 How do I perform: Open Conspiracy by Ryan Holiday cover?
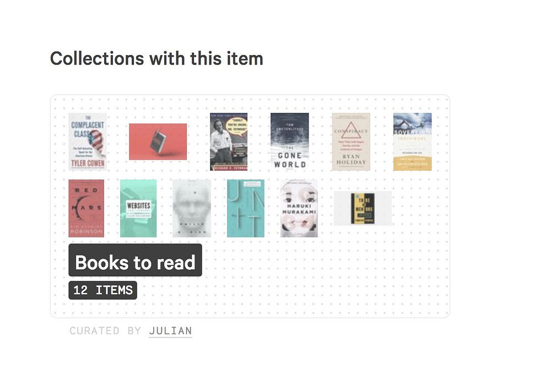click(351, 141)
